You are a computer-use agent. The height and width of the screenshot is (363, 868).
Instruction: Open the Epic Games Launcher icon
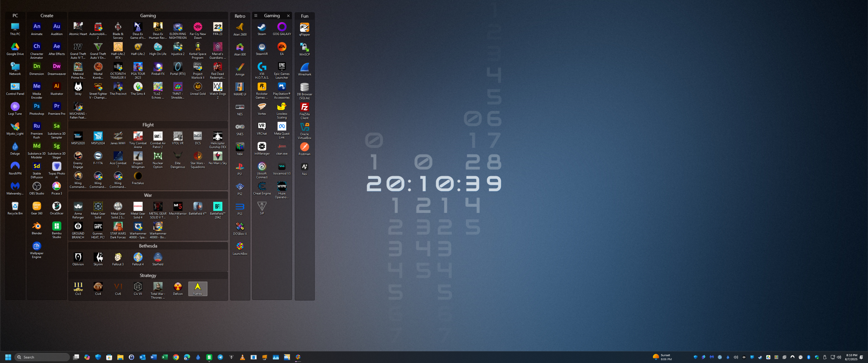coord(282,70)
